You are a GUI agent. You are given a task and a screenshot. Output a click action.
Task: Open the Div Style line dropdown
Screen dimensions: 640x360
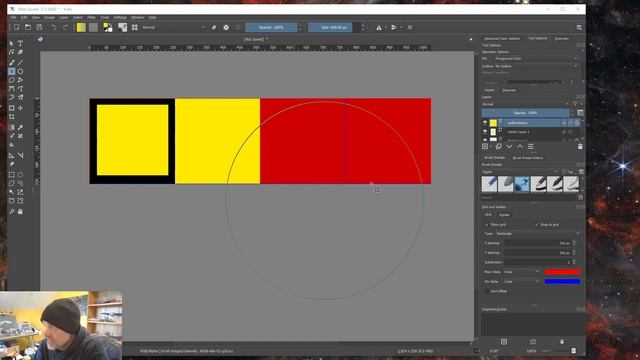(521, 282)
